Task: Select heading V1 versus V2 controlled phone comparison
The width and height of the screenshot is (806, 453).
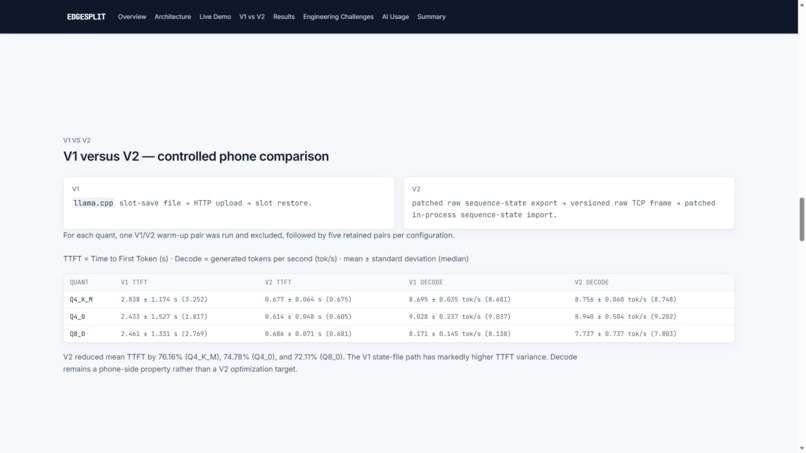Action: pyautogui.click(x=196, y=156)
